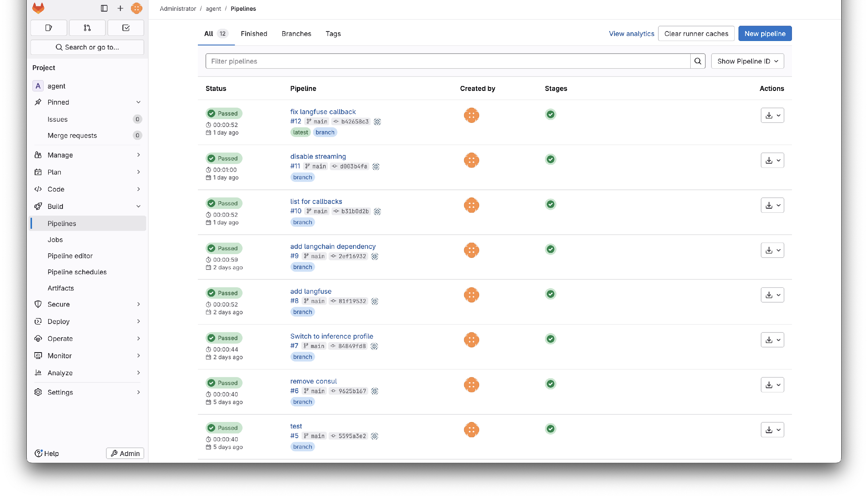Switch to the Branches tab
The width and height of the screenshot is (868, 498).
coord(296,33)
